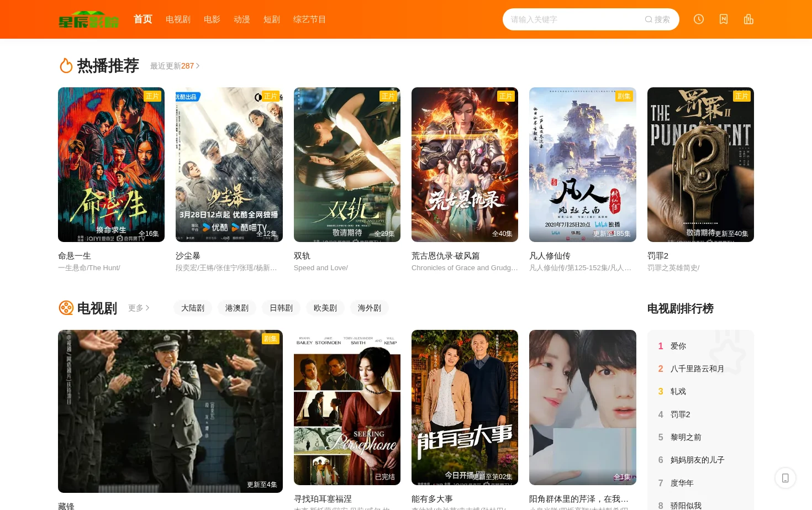812x510 pixels.
Task: Click the Chronicles of Grace subtitle
Action: click(x=465, y=268)
